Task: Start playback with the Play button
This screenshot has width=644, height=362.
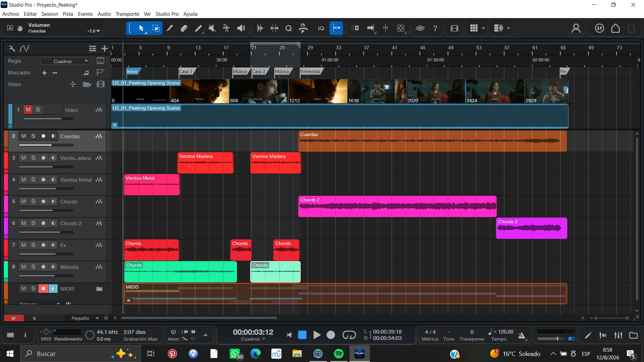Action: (317, 335)
